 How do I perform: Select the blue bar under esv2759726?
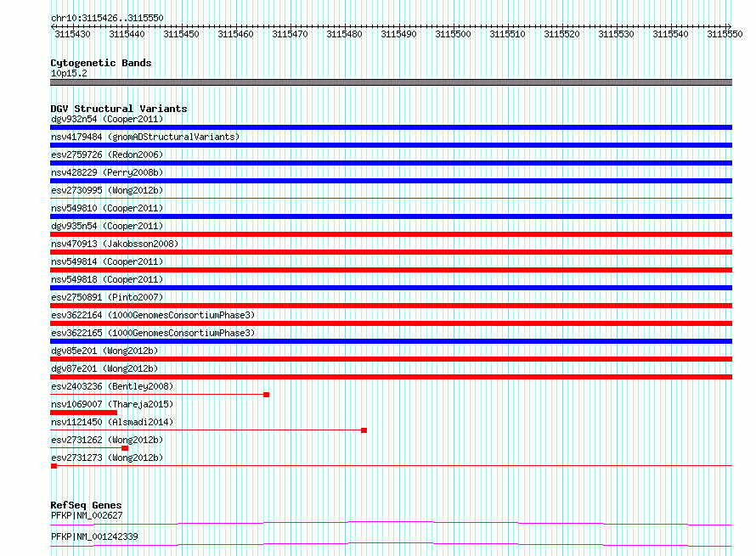click(391, 163)
